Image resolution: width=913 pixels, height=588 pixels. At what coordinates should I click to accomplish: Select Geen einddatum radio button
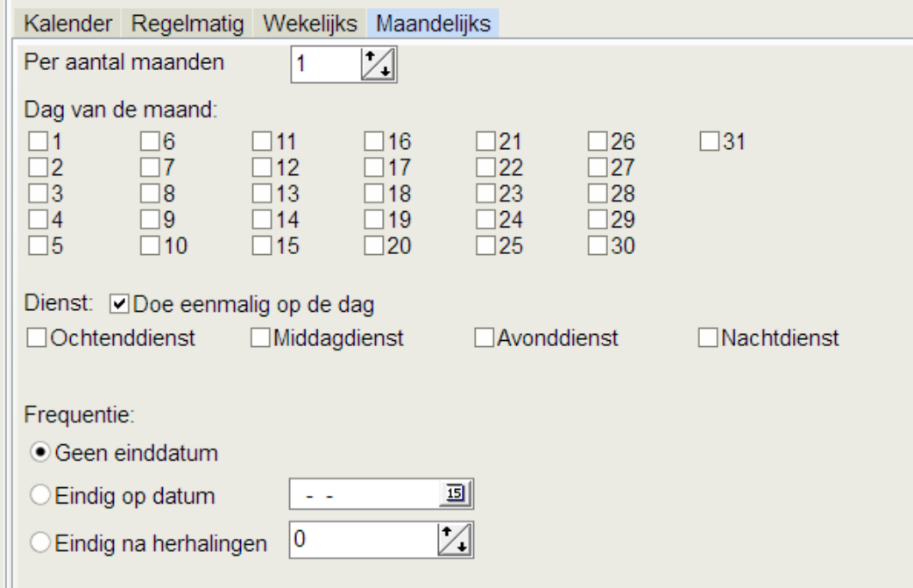point(39,453)
